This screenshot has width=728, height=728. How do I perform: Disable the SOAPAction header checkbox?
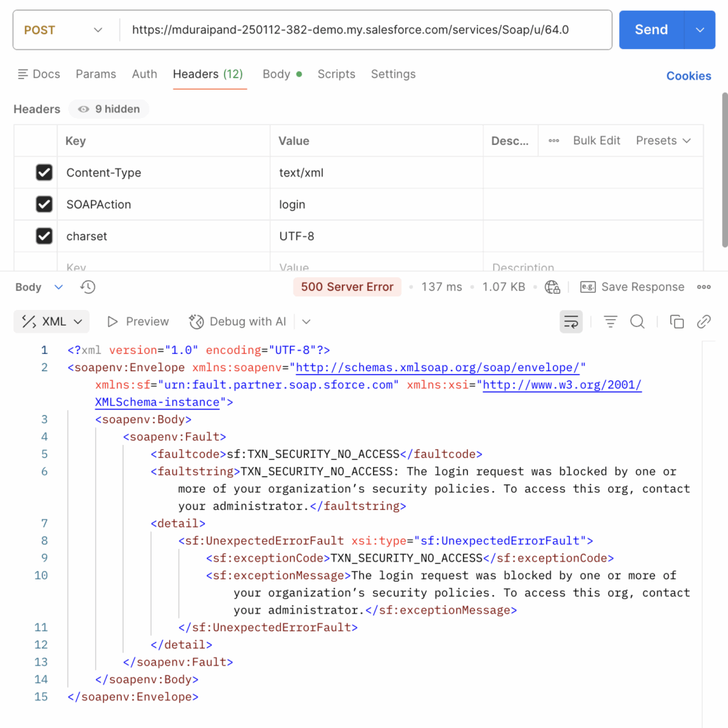44,205
